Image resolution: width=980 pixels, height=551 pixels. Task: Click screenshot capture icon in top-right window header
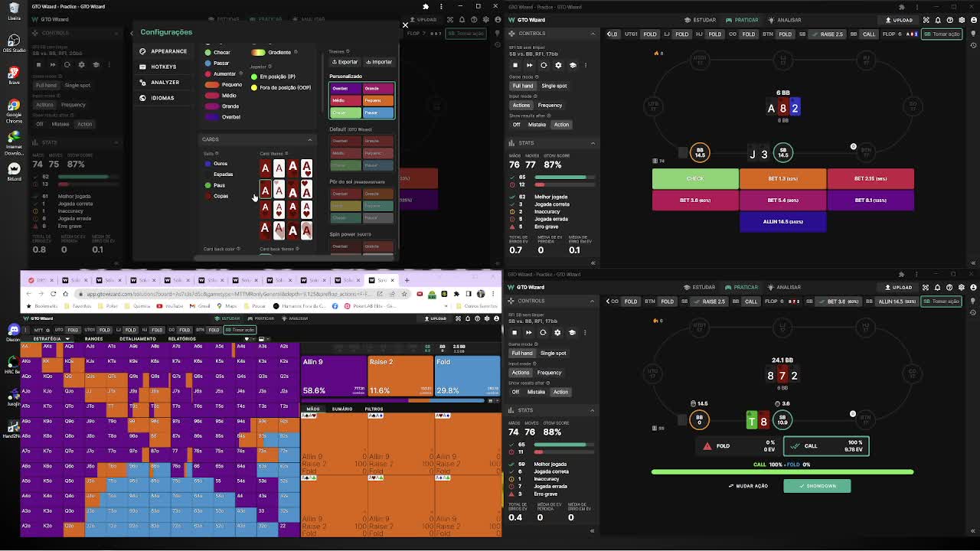pos(926,20)
